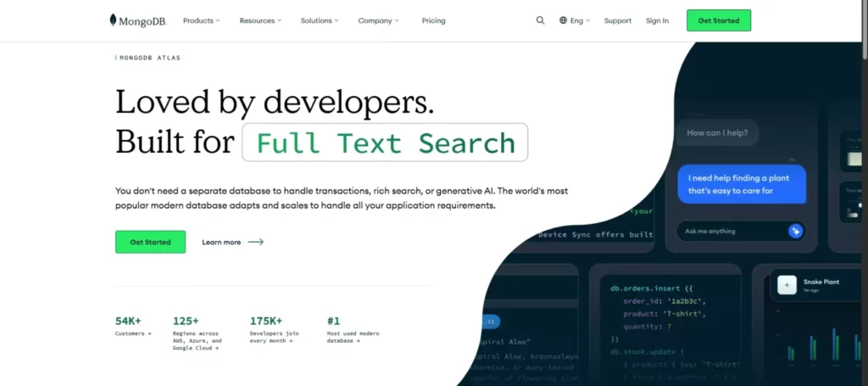This screenshot has width=868, height=386.
Task: Click the Full Text Search animated label
Action: pos(386,143)
